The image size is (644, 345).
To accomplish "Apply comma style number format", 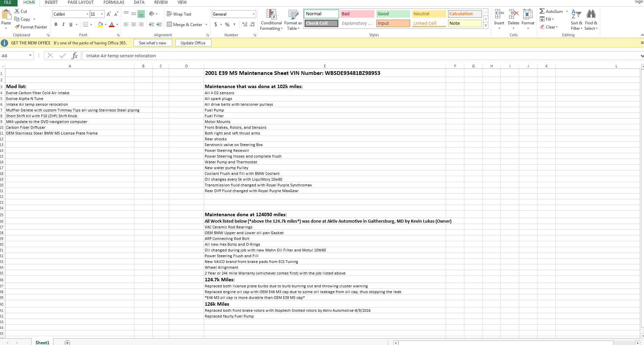I will pos(234,24).
